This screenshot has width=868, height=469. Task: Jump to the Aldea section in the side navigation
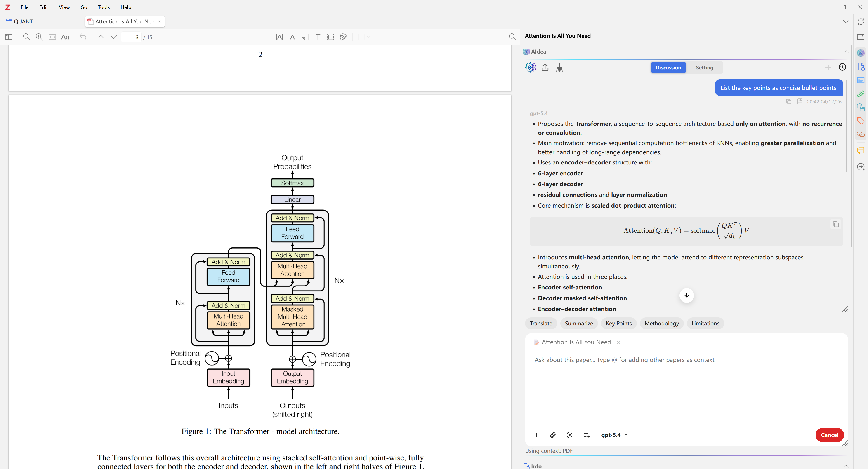pyautogui.click(x=861, y=53)
